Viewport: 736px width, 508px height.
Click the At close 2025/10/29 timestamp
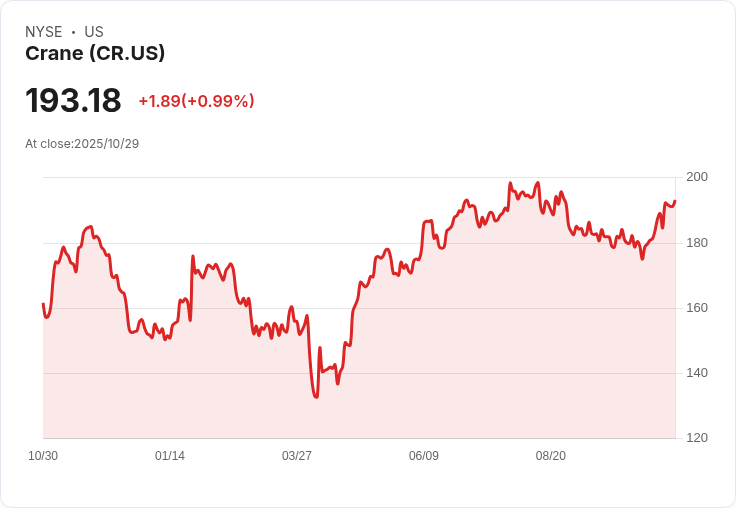pyautogui.click(x=82, y=144)
